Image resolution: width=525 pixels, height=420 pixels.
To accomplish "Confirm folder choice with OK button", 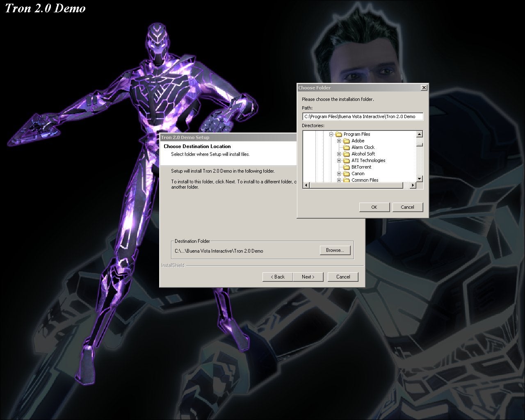I will 374,207.
